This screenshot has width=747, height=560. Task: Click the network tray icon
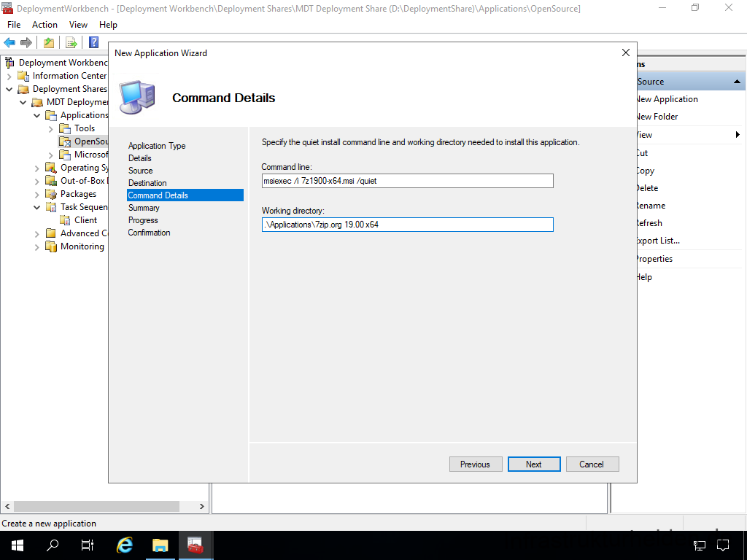point(699,545)
